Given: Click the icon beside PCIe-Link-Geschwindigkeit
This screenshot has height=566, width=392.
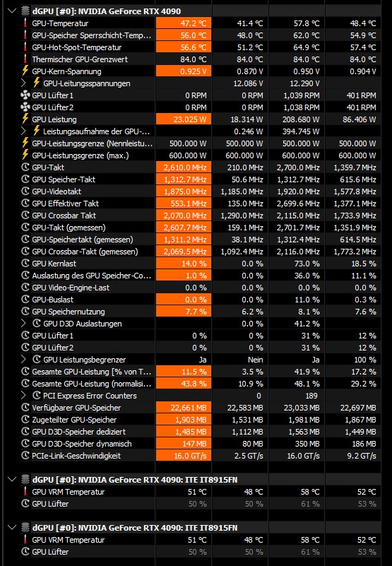Looking at the screenshot, I should (25, 456).
